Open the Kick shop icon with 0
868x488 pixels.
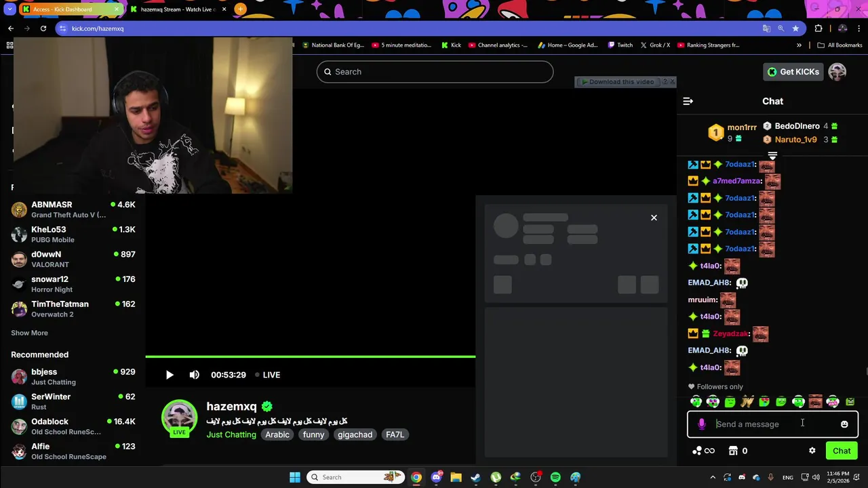(738, 451)
